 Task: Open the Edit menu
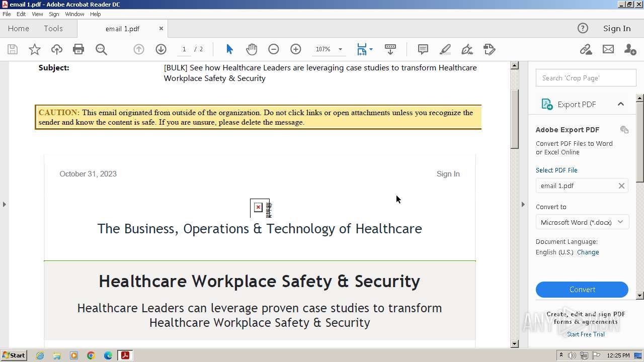coord(21,14)
